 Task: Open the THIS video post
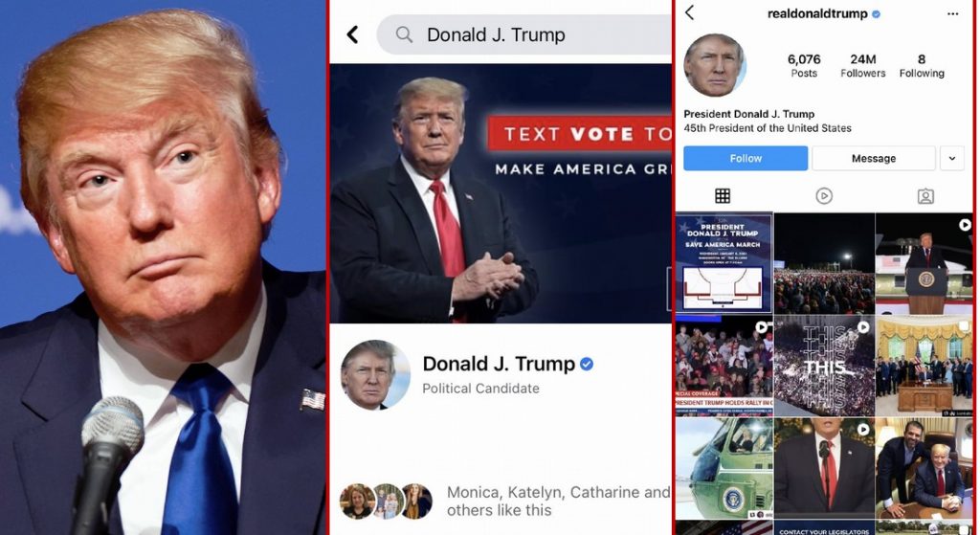tap(824, 367)
